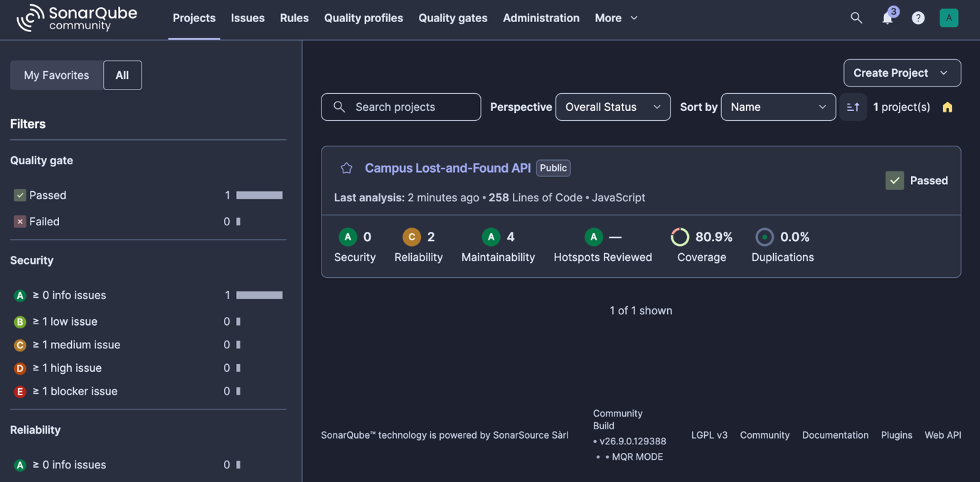Open the Sort by Name dropdown

coord(778,107)
